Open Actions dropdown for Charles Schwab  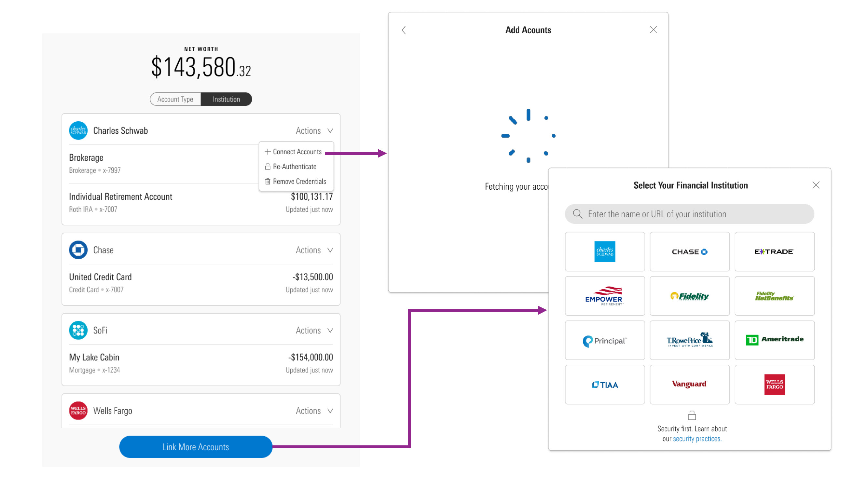tap(314, 131)
